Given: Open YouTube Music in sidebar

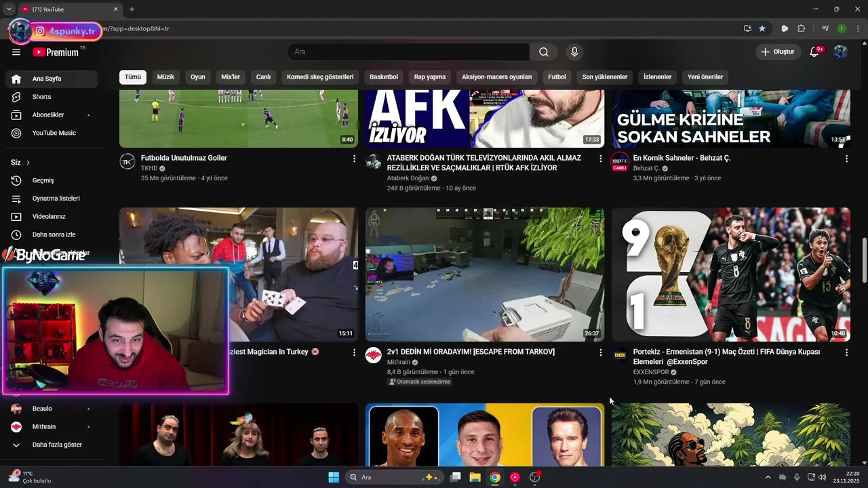Looking at the screenshot, I should point(52,133).
